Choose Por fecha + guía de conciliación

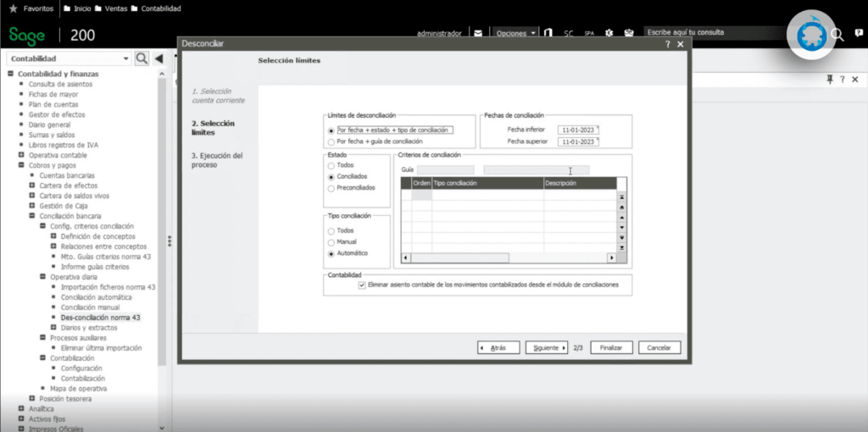point(331,142)
